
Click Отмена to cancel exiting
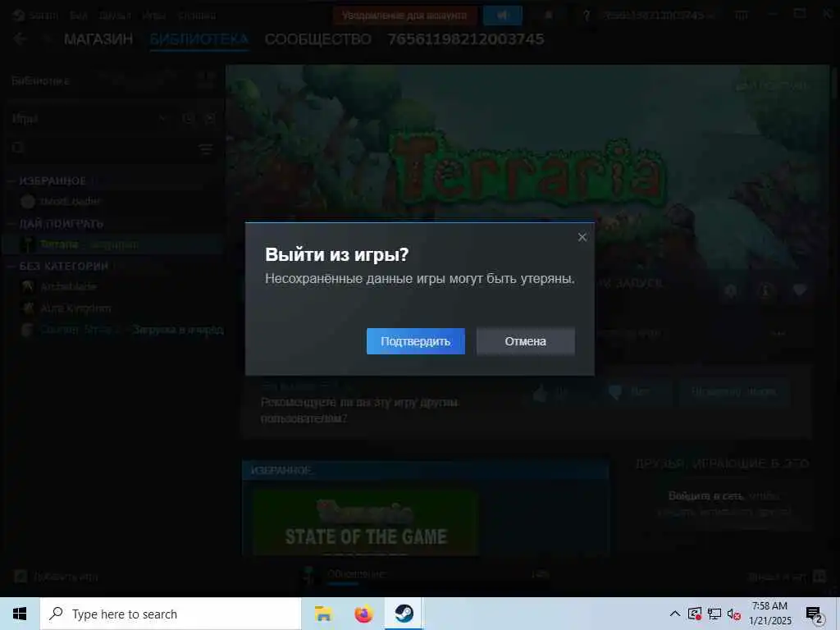point(525,341)
